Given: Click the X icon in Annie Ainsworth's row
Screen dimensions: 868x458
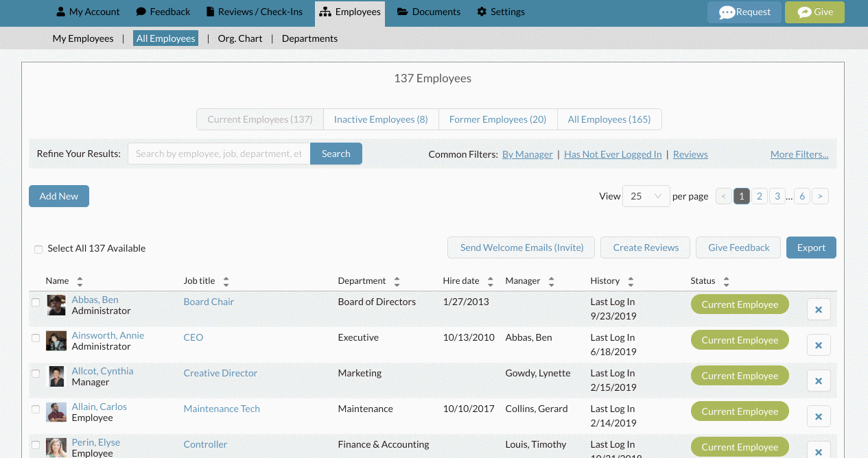Looking at the screenshot, I should click(819, 345).
